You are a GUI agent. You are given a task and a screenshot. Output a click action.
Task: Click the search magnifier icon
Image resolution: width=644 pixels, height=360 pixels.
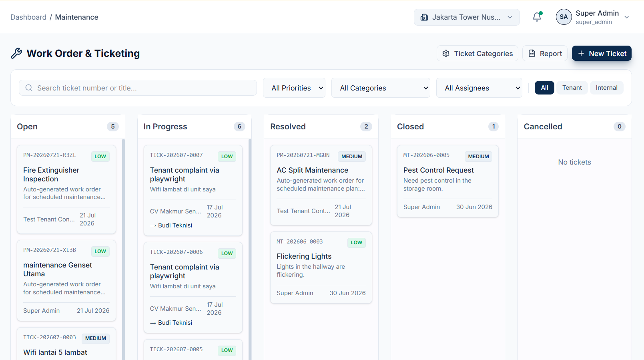(29, 88)
